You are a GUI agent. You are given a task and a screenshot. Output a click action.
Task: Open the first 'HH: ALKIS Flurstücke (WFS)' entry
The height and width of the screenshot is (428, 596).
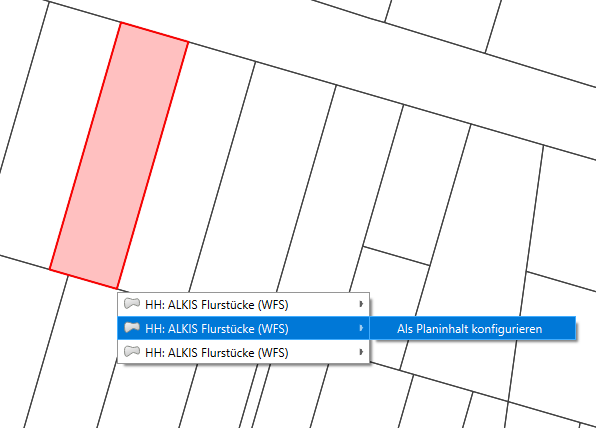pos(243,304)
